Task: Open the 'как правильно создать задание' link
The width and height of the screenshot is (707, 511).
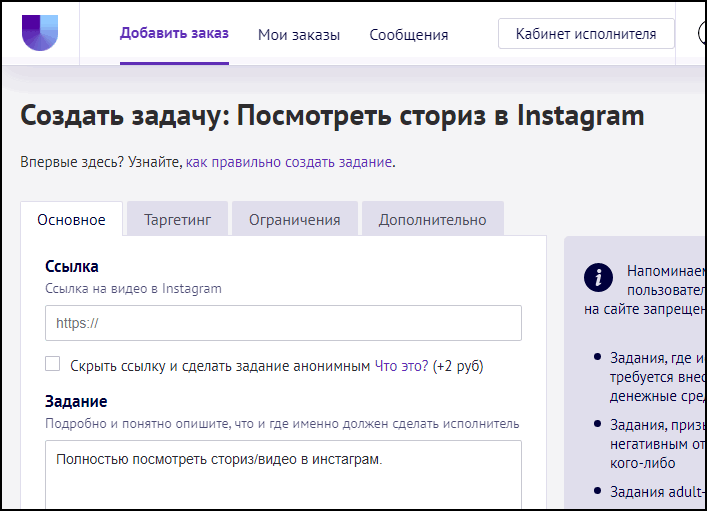Action: pos(289,162)
